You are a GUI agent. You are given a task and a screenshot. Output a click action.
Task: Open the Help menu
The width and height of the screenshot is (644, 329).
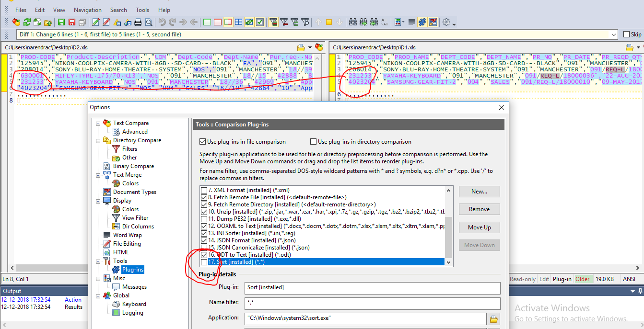164,10
